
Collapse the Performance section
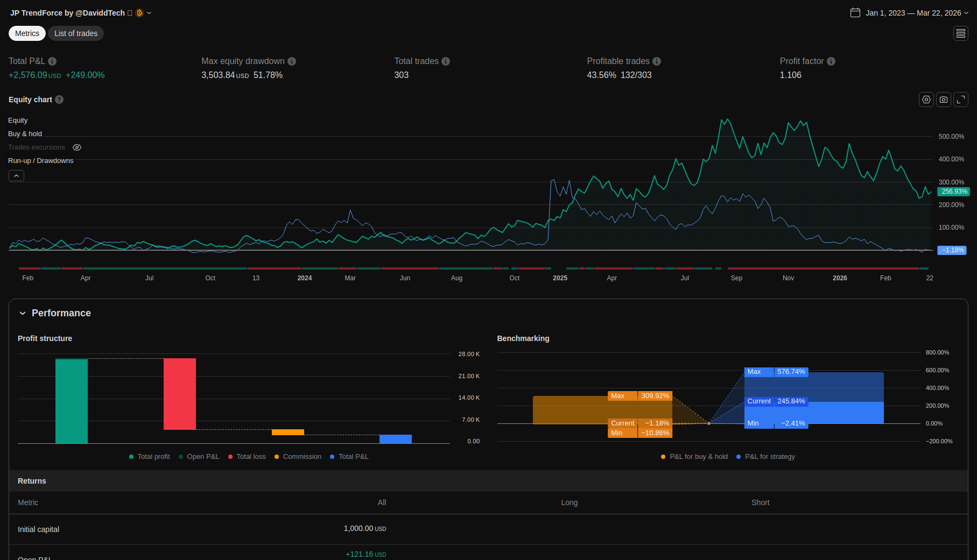23,313
